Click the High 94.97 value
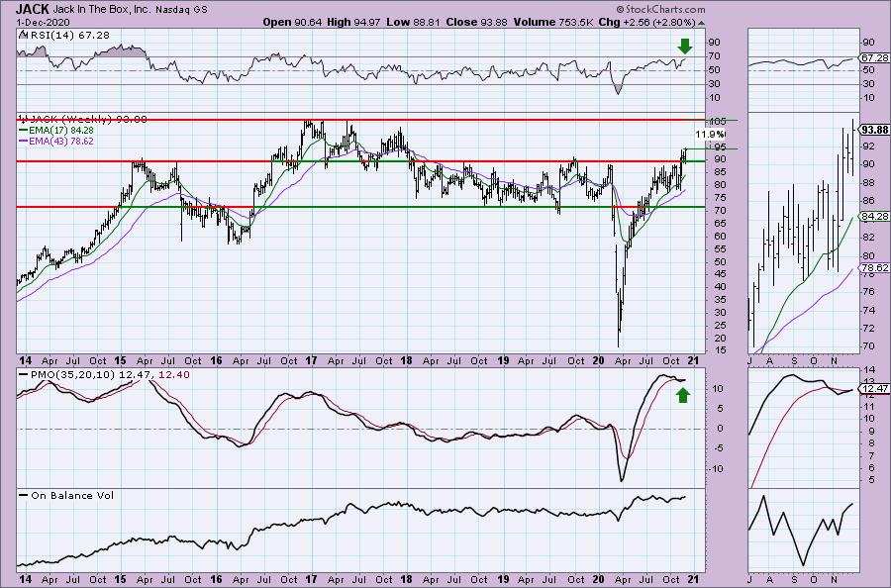The image size is (891, 588). click(353, 22)
